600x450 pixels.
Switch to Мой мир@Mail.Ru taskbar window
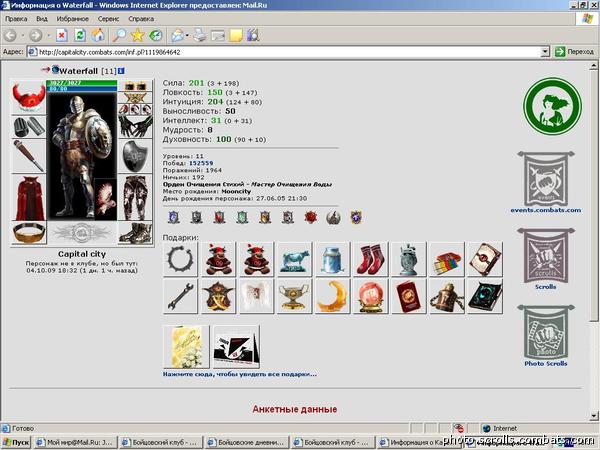point(75,443)
